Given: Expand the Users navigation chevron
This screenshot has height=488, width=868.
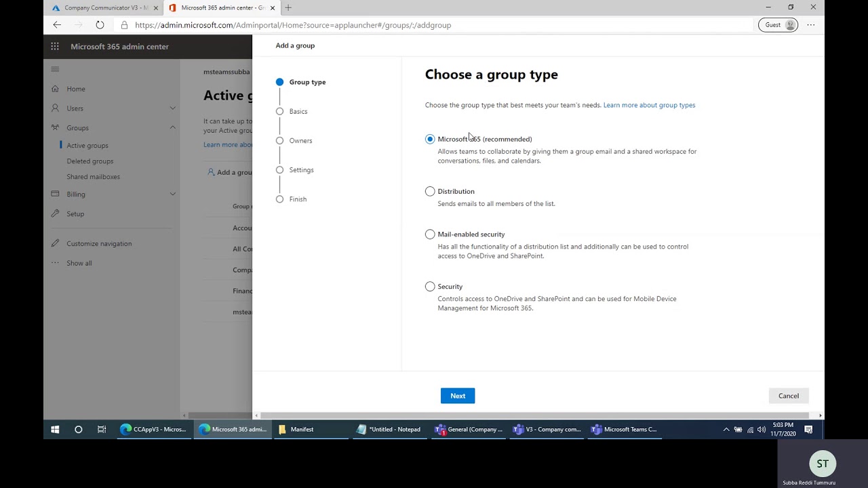Looking at the screenshot, I should [x=172, y=108].
